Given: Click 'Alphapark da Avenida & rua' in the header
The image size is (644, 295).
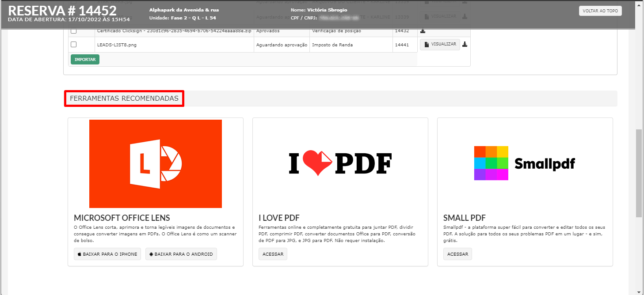Looking at the screenshot, I should 184,10.
